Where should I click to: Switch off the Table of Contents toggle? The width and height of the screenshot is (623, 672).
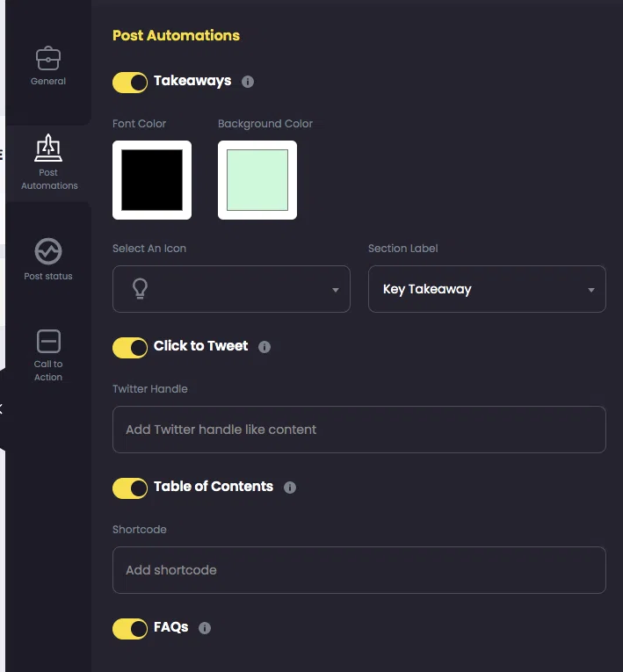click(130, 488)
